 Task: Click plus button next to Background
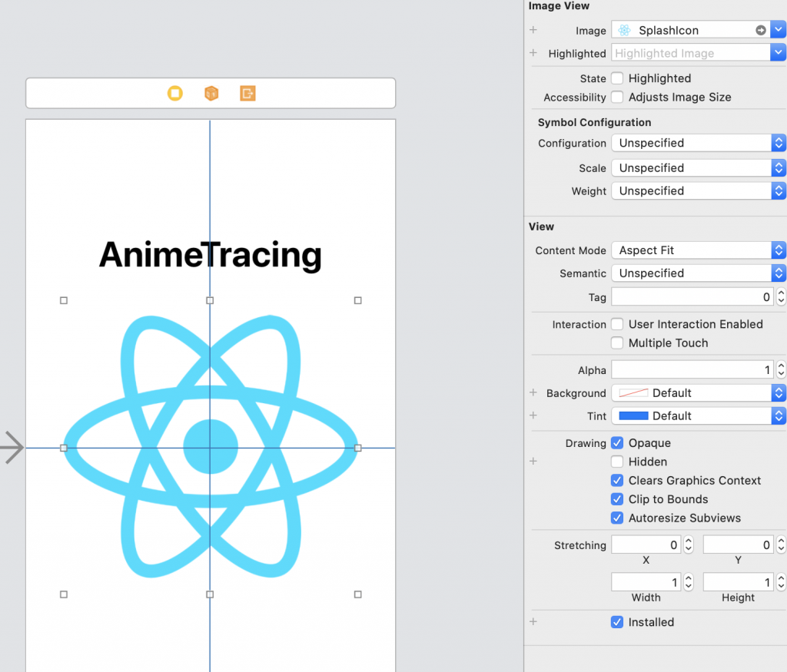533,392
